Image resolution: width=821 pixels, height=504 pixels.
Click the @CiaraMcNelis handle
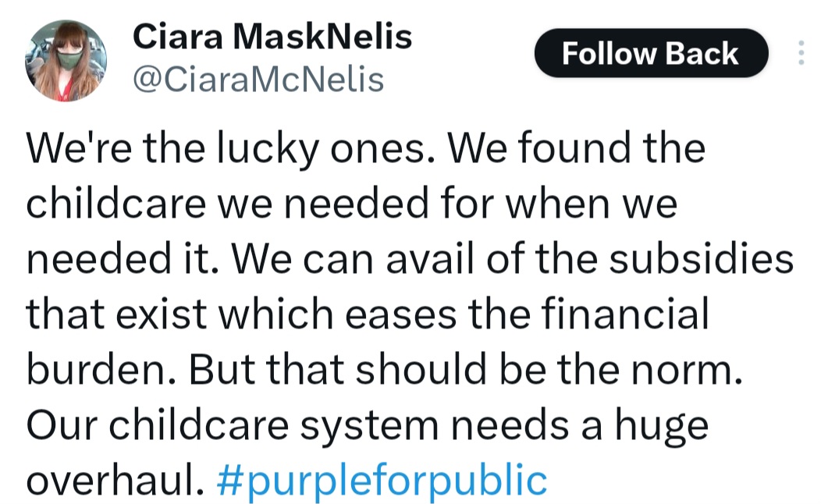click(258, 80)
